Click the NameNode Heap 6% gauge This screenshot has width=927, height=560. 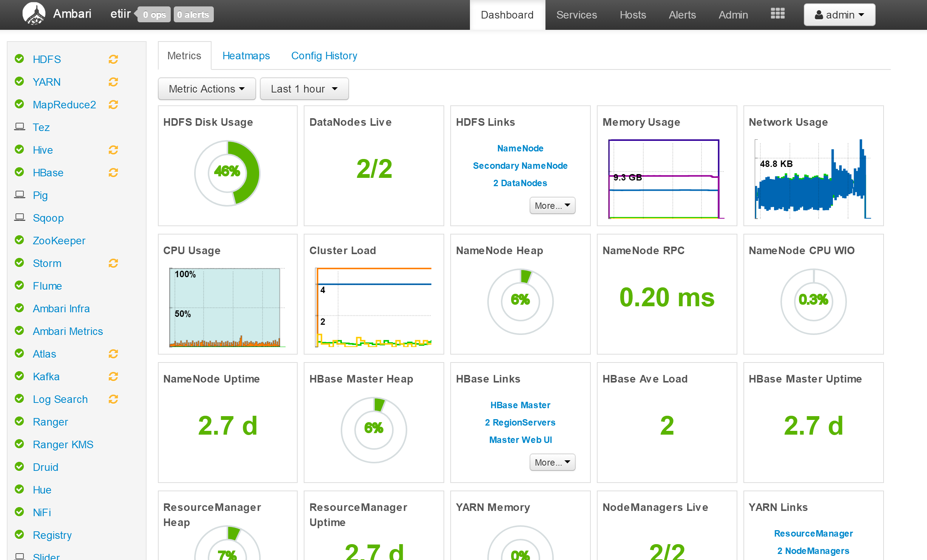520,301
